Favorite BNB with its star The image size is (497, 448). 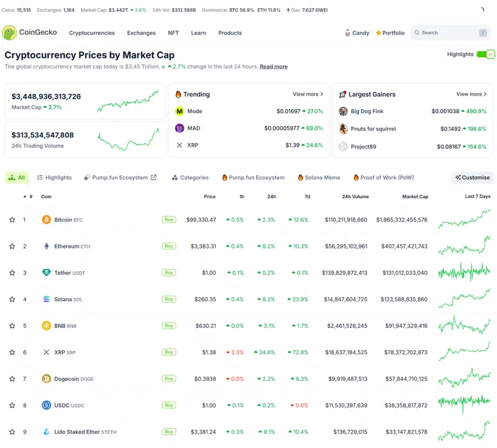12,326
